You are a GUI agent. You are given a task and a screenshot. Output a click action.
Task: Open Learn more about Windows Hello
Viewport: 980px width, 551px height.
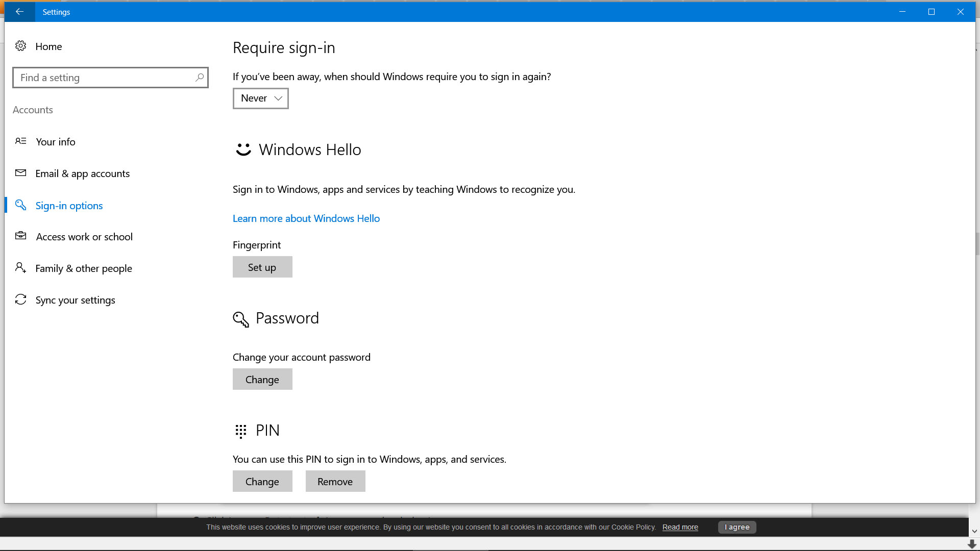coord(306,218)
